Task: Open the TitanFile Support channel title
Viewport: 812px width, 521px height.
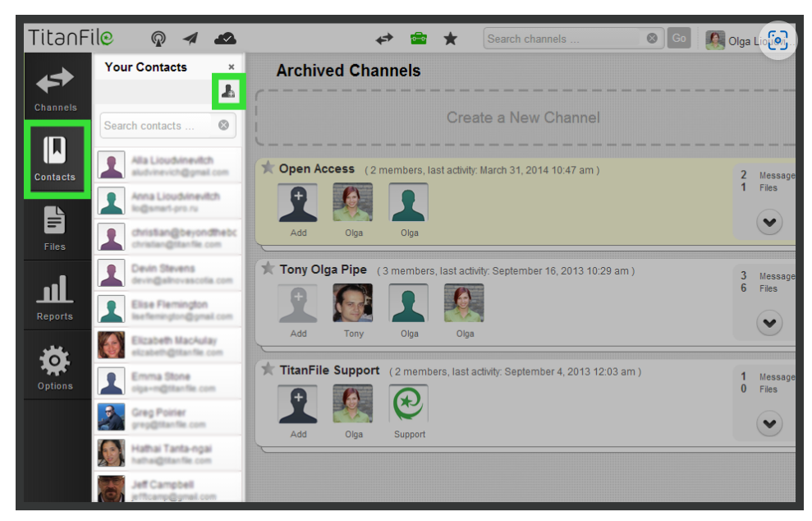Action: 329,370
